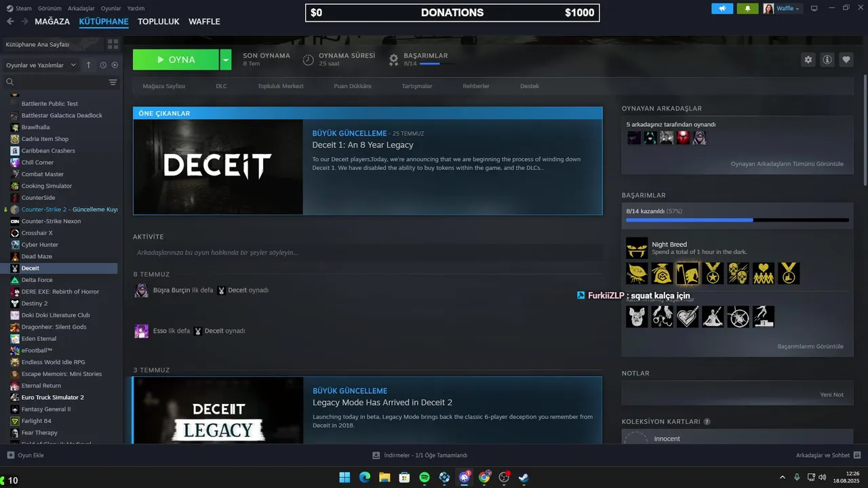Open the play options dropdown next to OYNA
The width and height of the screenshot is (868, 488).
pyautogui.click(x=226, y=60)
